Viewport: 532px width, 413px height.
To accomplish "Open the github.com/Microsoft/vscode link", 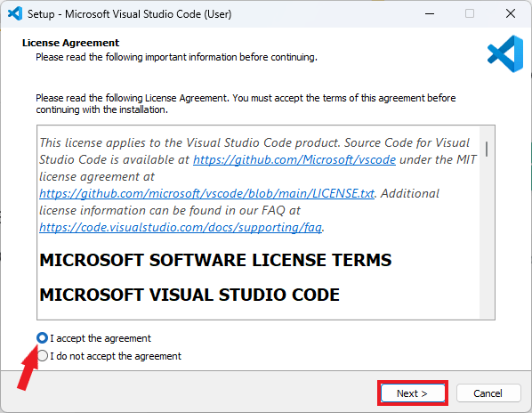I will (294, 159).
